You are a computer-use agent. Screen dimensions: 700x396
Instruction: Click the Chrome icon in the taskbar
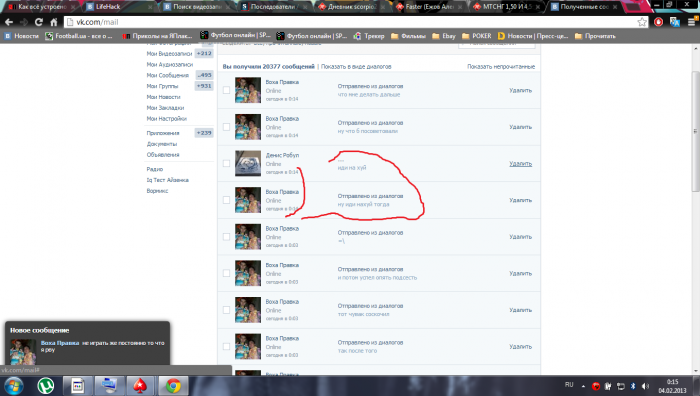[173, 385]
